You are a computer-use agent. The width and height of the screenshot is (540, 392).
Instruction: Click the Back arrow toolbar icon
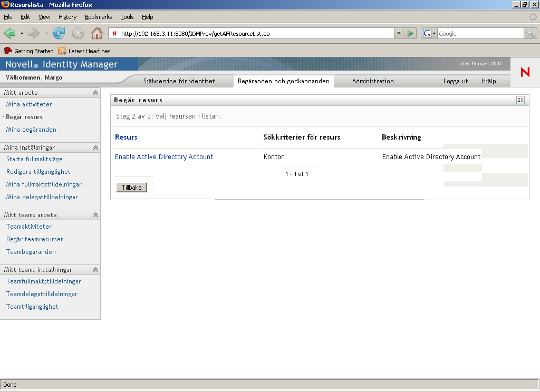tap(9, 33)
